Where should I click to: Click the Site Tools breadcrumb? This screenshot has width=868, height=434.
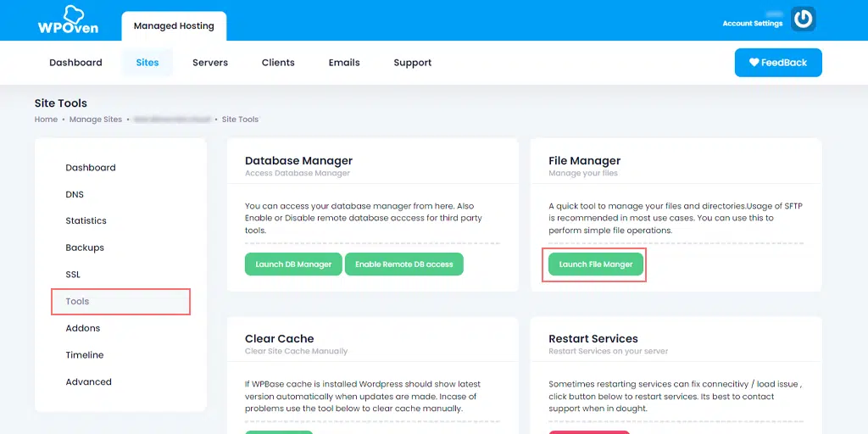[240, 119]
